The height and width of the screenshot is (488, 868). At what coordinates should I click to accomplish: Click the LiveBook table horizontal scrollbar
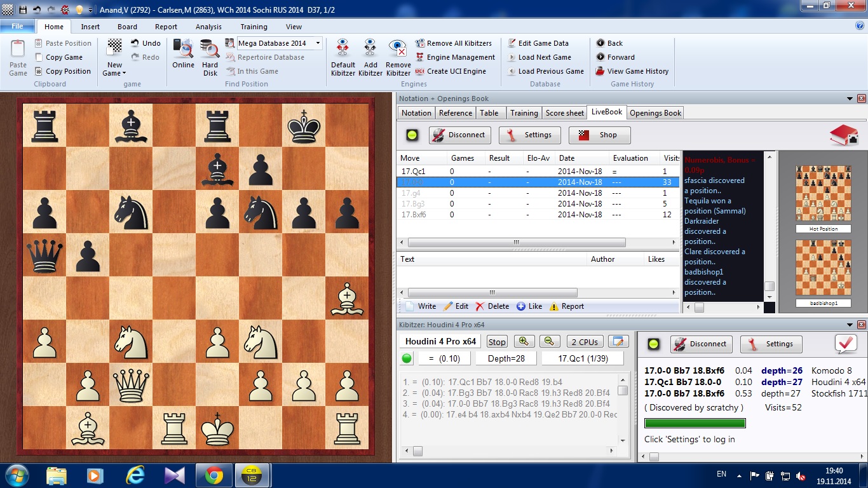[x=516, y=243]
